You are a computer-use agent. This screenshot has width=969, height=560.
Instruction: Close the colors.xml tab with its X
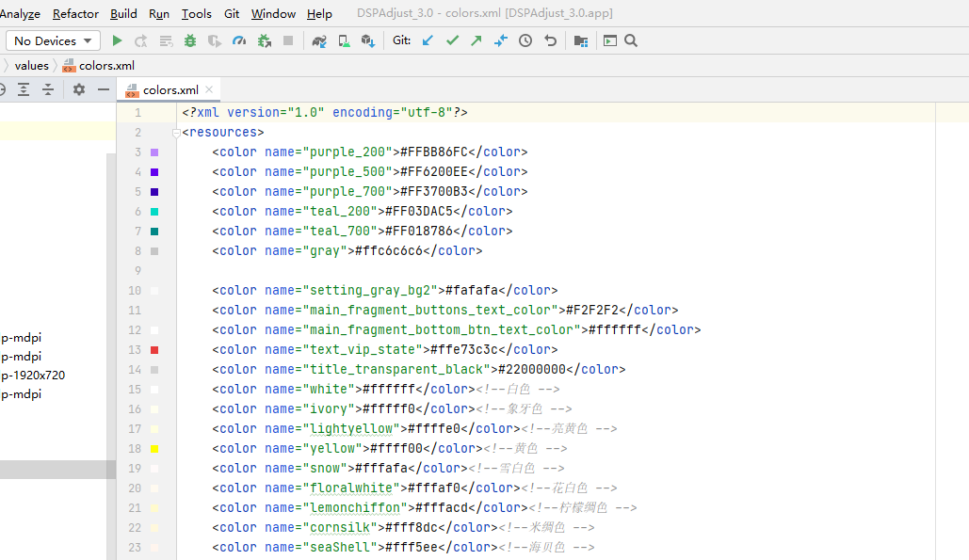[209, 88]
